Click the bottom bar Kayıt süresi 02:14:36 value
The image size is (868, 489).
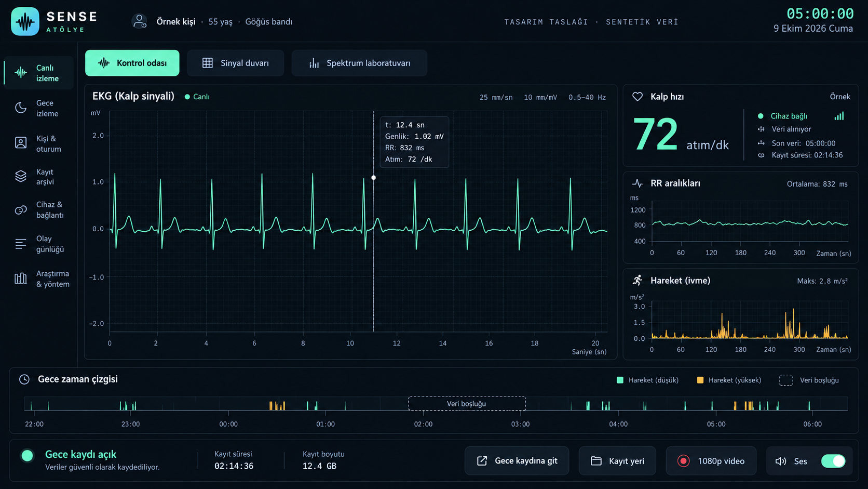(x=234, y=466)
